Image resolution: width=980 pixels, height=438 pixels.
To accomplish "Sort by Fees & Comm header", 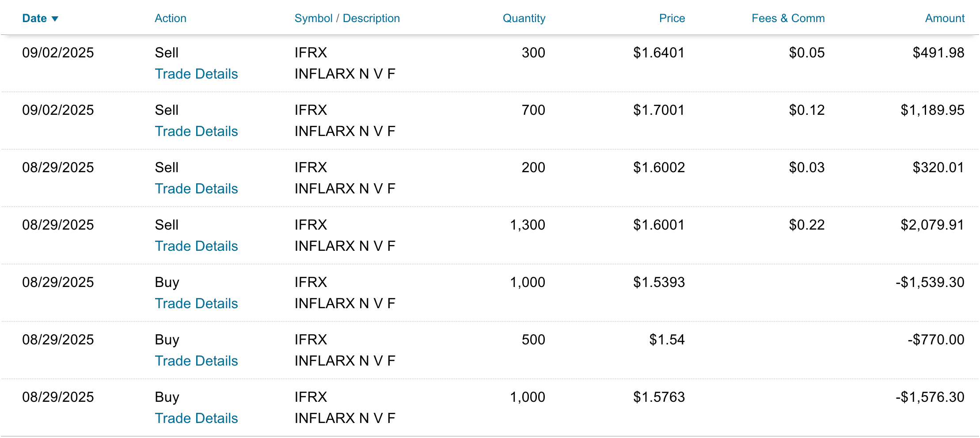I will [788, 19].
